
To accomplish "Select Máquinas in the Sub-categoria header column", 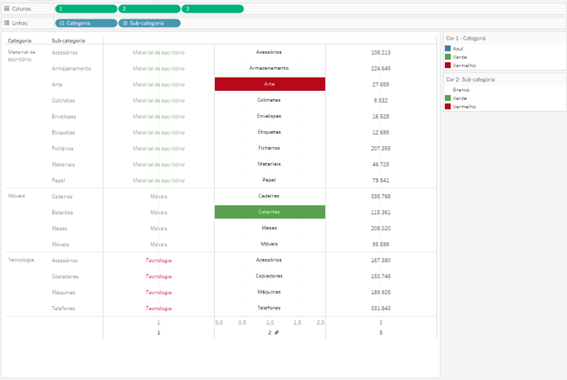I will 63,292.
